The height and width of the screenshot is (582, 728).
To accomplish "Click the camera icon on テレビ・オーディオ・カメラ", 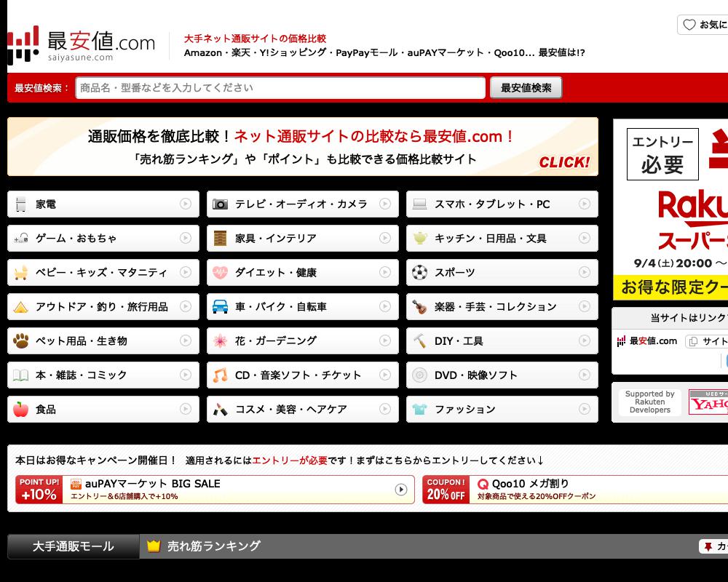I will (219, 204).
